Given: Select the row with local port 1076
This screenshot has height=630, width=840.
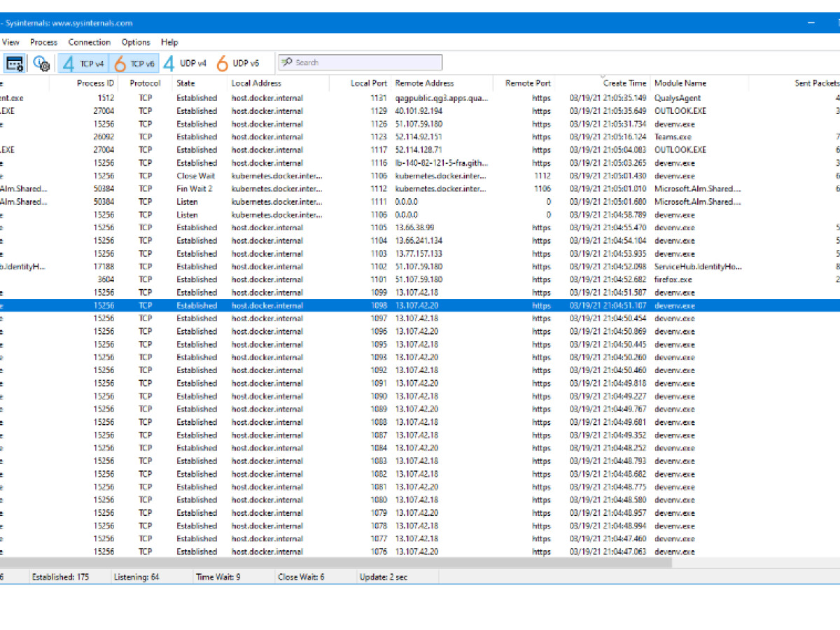Looking at the screenshot, I should [x=420, y=552].
